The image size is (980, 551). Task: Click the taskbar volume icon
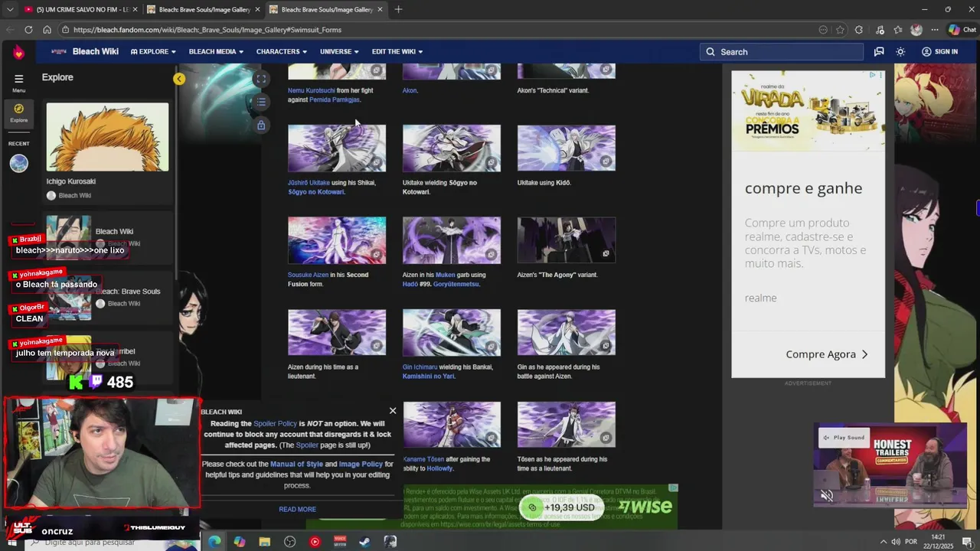896,542
